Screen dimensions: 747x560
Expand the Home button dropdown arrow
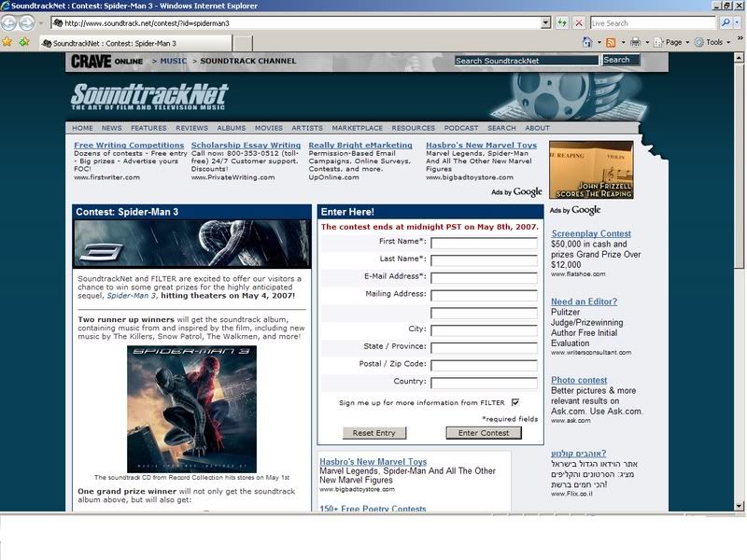pyautogui.click(x=599, y=42)
